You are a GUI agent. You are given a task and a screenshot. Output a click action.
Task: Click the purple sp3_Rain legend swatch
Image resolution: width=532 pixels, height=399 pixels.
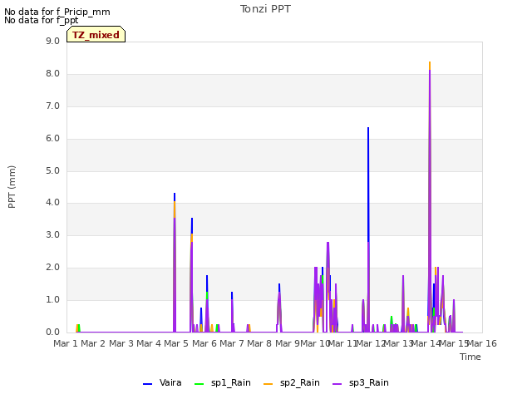(x=337, y=384)
